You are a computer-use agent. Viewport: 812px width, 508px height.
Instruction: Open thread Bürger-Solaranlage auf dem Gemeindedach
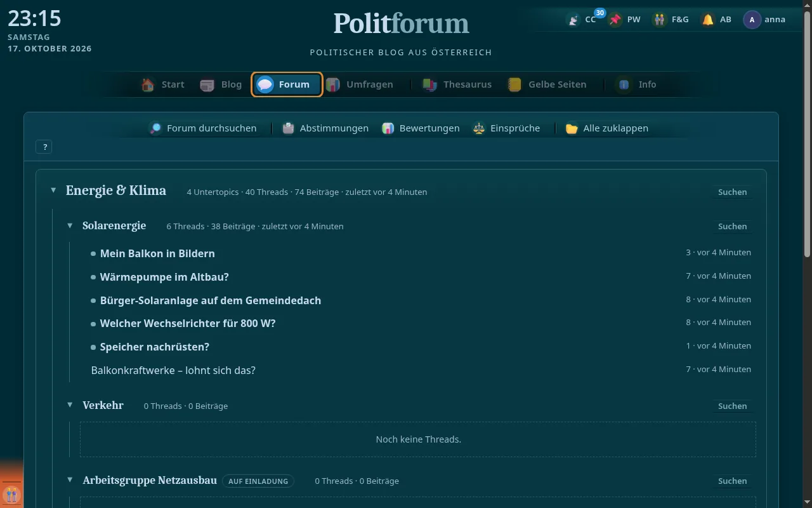tap(211, 300)
